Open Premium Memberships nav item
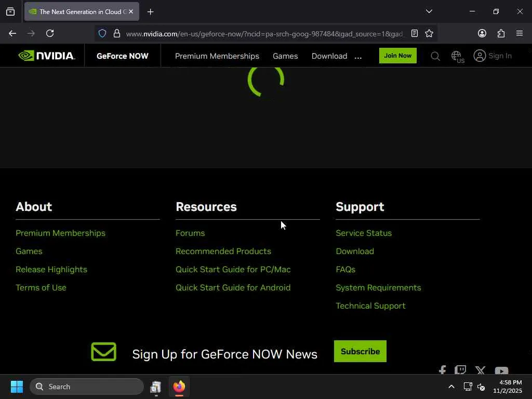Viewport: 532px width, 399px height. (x=217, y=56)
